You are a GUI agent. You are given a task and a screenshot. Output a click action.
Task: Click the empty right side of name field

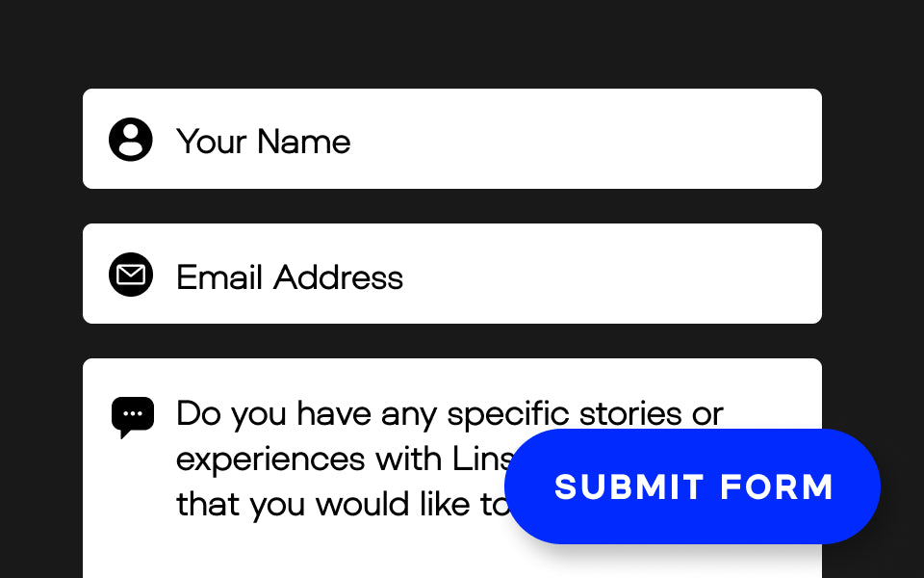[x=674, y=140]
